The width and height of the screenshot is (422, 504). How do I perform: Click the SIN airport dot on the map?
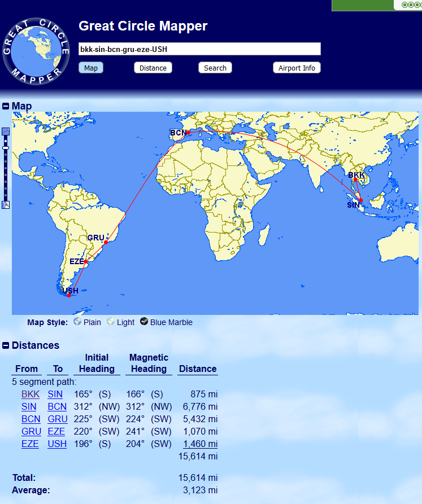pos(361,200)
